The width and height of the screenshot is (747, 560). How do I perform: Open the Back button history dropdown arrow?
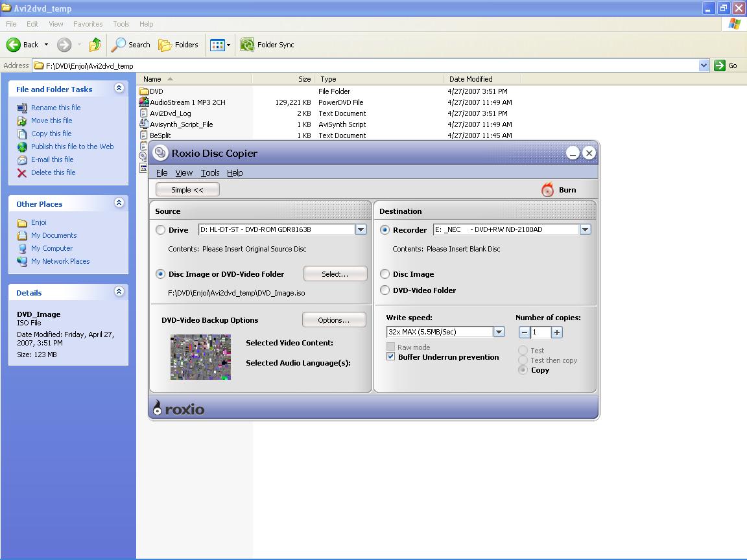tap(46, 45)
